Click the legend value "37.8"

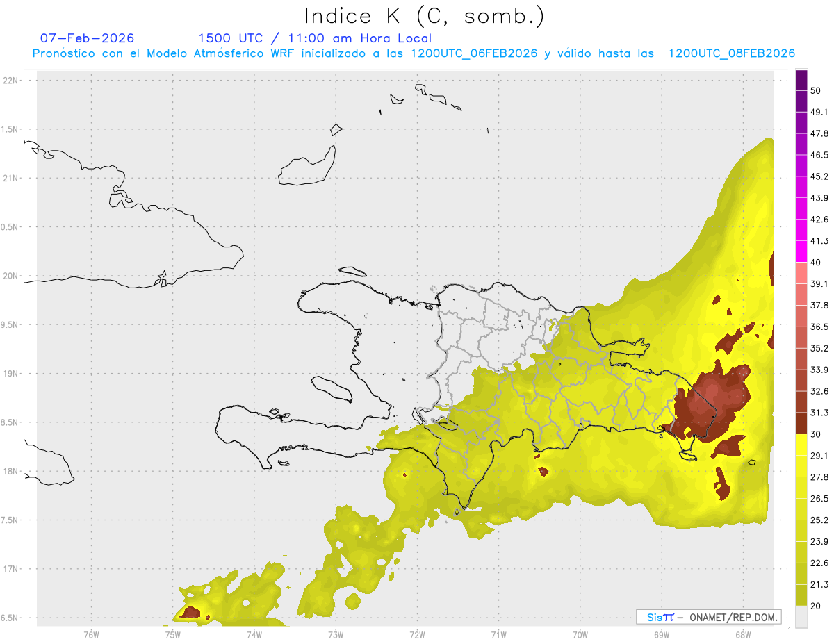click(819, 305)
